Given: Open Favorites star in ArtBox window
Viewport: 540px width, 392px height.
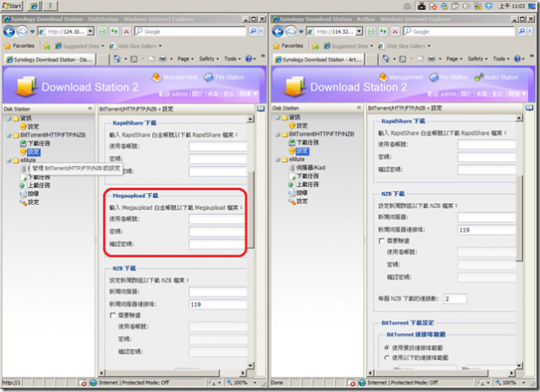Looking at the screenshot, I should point(276,46).
